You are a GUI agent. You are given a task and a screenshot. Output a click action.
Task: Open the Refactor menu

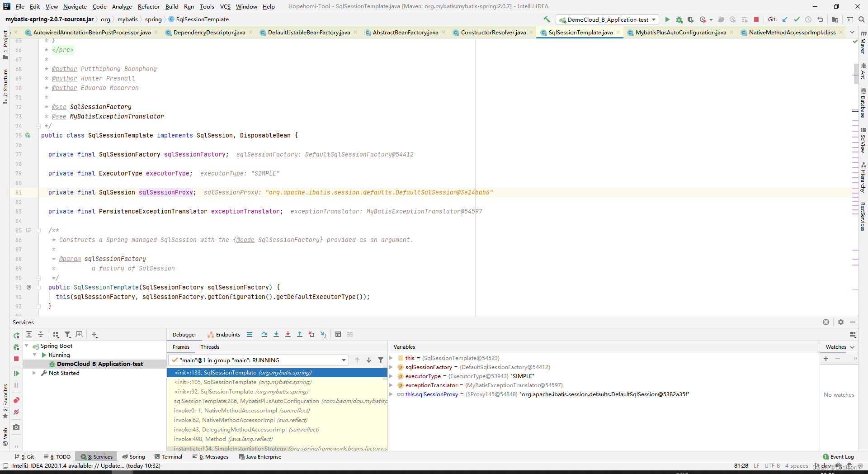tap(149, 6)
